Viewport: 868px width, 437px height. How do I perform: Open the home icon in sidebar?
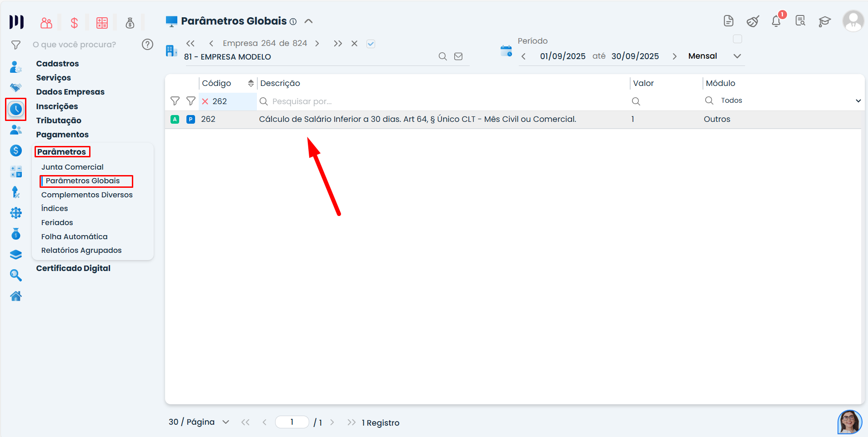click(x=16, y=296)
